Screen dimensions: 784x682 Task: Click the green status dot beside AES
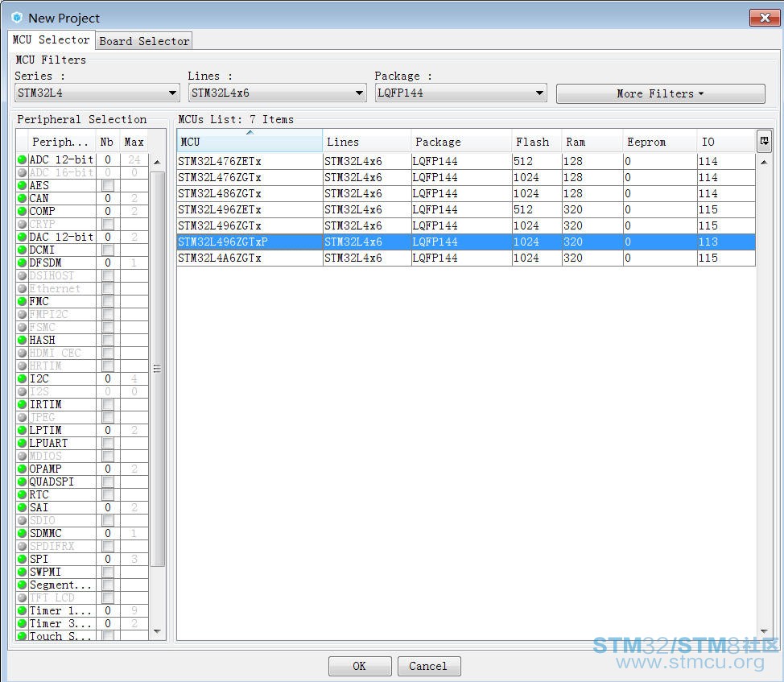(x=22, y=185)
